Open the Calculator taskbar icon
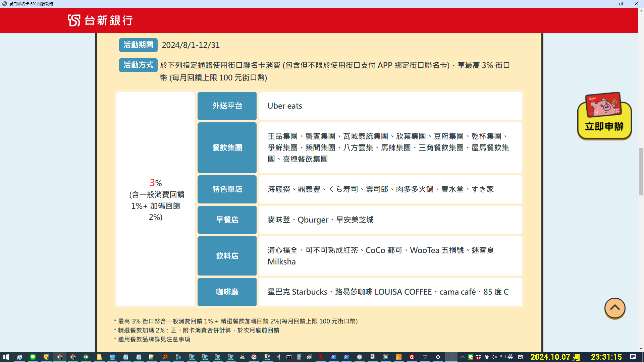The width and height of the screenshot is (644, 362). [x=299, y=357]
